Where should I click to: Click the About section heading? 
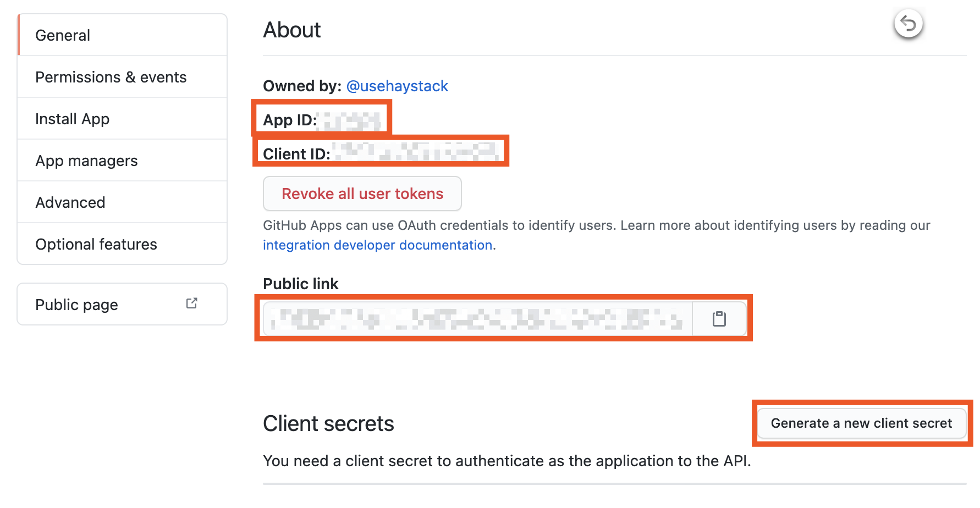pos(291,30)
